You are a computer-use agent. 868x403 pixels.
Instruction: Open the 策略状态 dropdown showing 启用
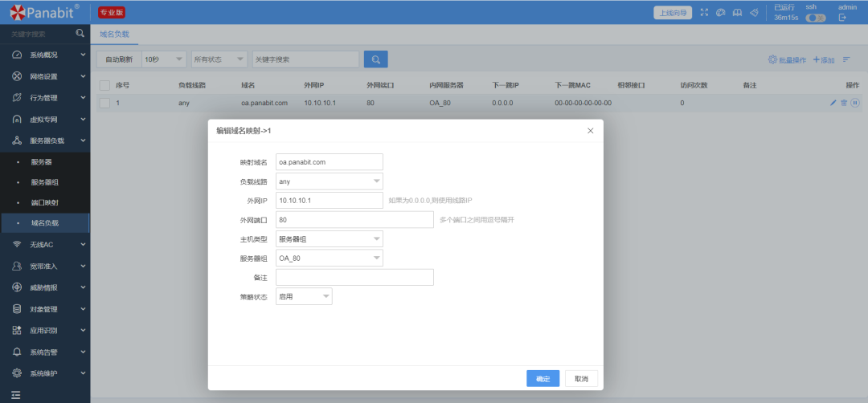point(304,296)
